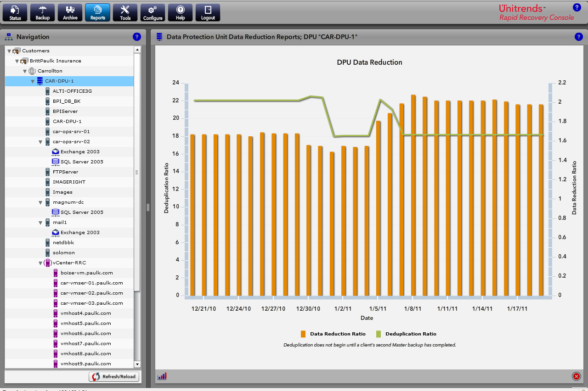Viewport: 588px width, 391px height.
Task: Collapse the BrittPaulk Insurance node
Action: point(17,61)
